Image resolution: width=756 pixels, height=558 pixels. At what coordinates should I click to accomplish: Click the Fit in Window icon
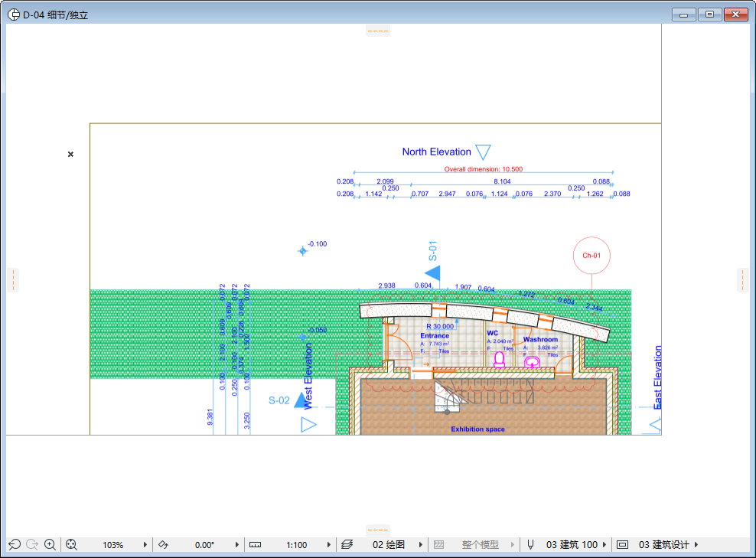pos(72,544)
